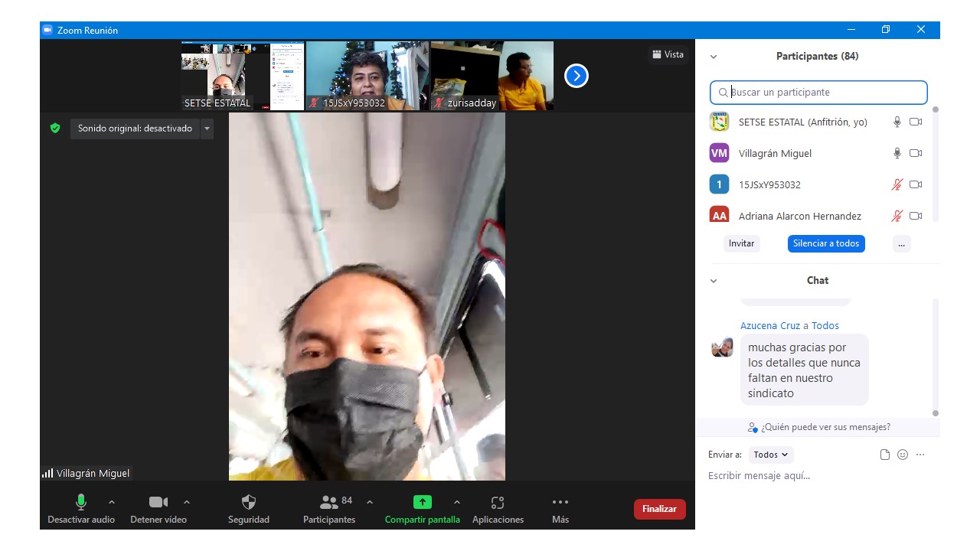Click the file attachment icon in chat
980x551 pixels.
click(x=885, y=455)
